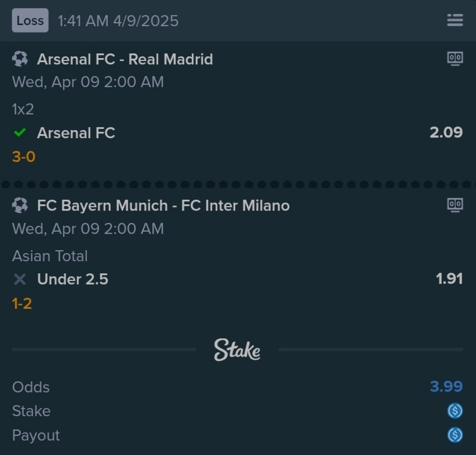Click the currency icon in the Payout row
The image size is (476, 455).
tap(455, 435)
